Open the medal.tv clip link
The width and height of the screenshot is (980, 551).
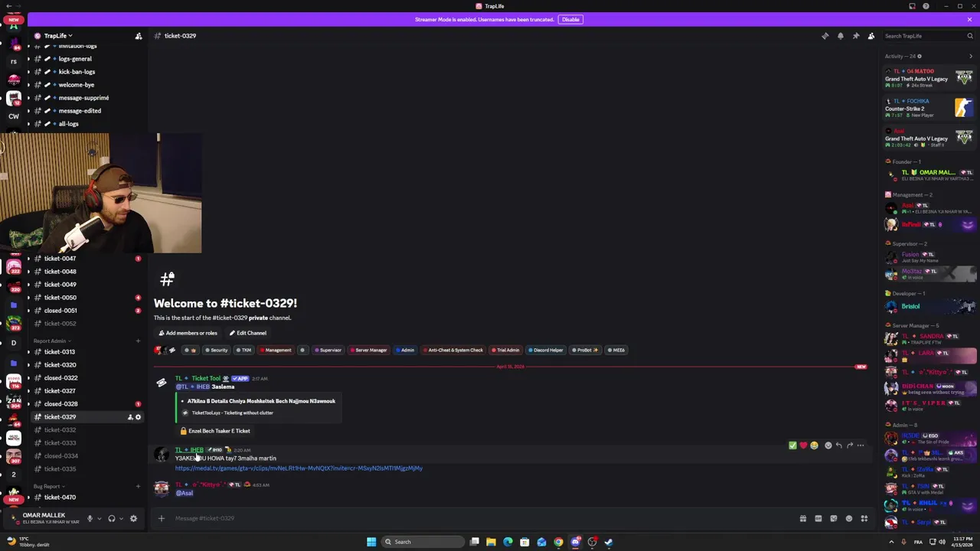pyautogui.click(x=299, y=468)
